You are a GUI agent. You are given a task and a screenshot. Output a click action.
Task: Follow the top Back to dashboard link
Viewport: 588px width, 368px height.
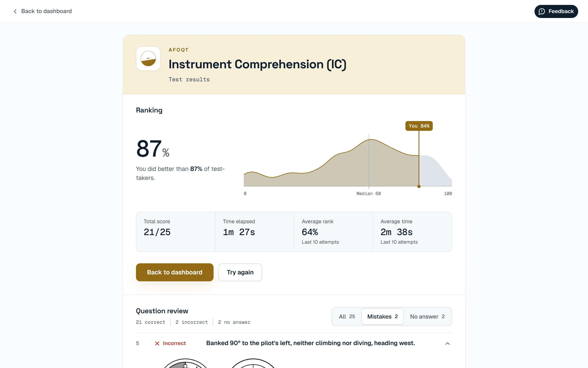click(42, 11)
